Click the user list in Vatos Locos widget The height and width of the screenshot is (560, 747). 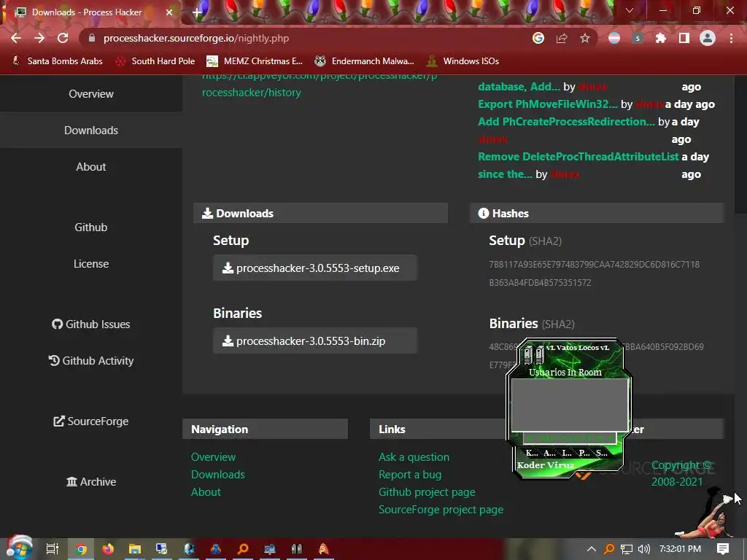pyautogui.click(x=569, y=405)
